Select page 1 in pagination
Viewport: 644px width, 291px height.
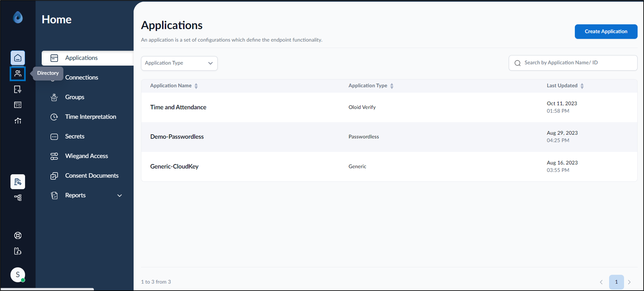click(616, 282)
